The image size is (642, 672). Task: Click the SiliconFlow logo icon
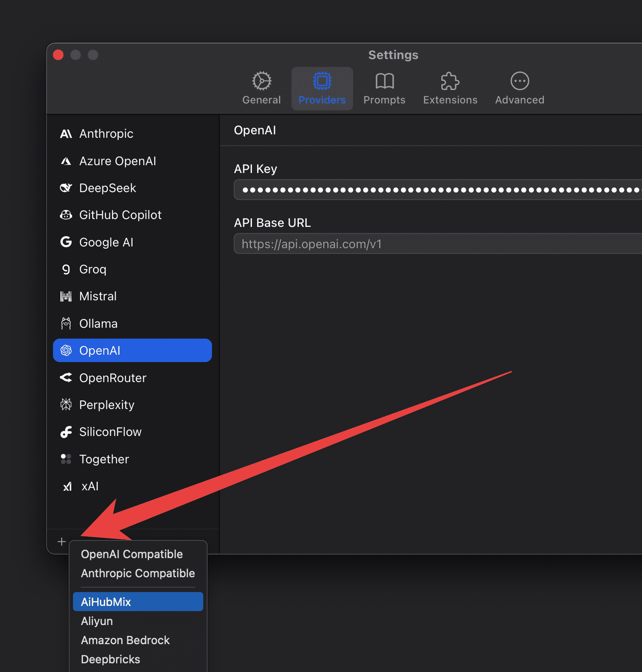point(66,432)
